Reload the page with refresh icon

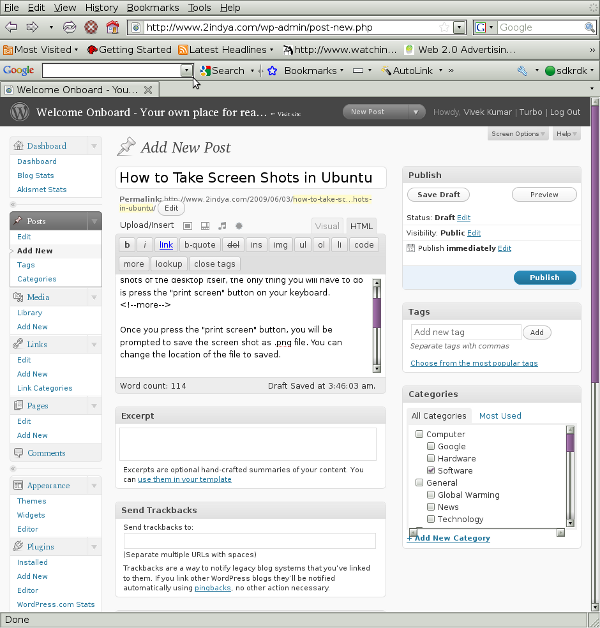point(70,27)
